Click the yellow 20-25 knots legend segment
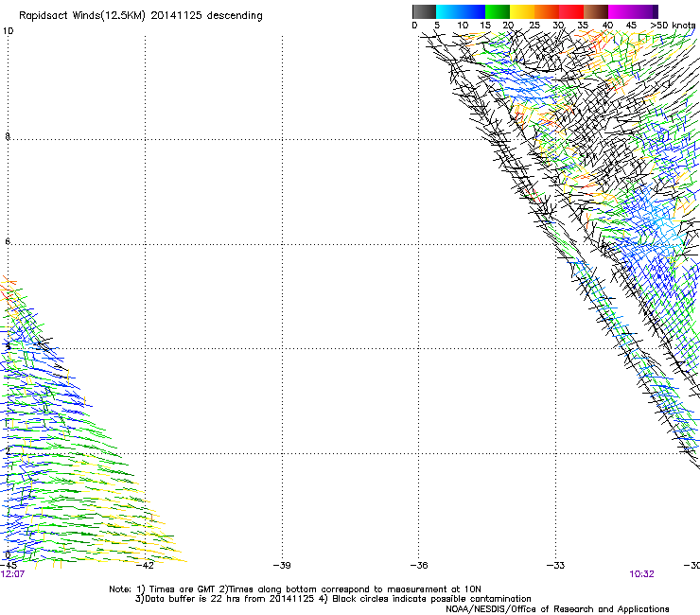 (x=522, y=11)
